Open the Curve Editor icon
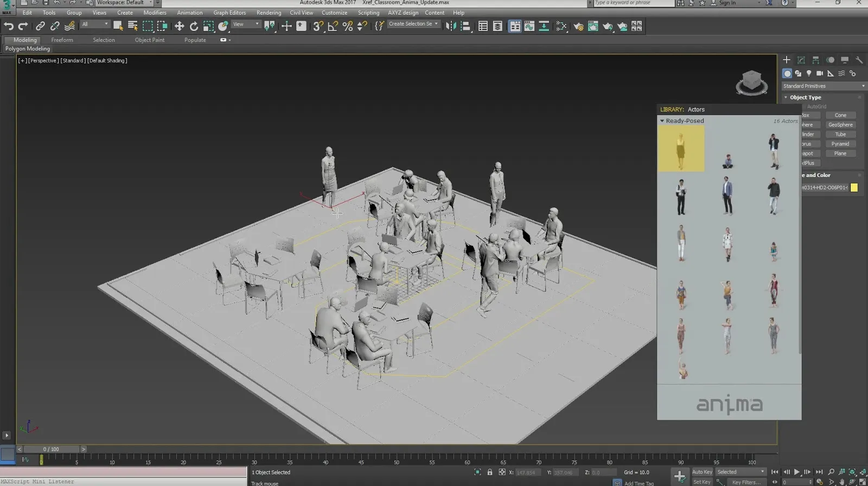 [x=529, y=26]
